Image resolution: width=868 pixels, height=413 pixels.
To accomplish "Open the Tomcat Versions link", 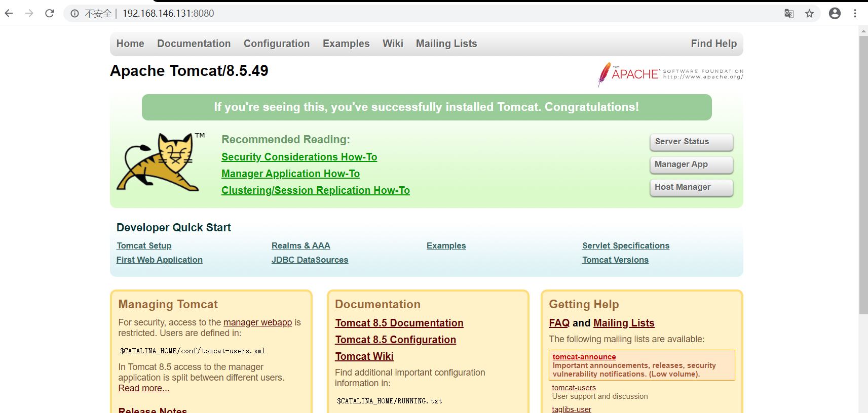I will click(x=615, y=260).
